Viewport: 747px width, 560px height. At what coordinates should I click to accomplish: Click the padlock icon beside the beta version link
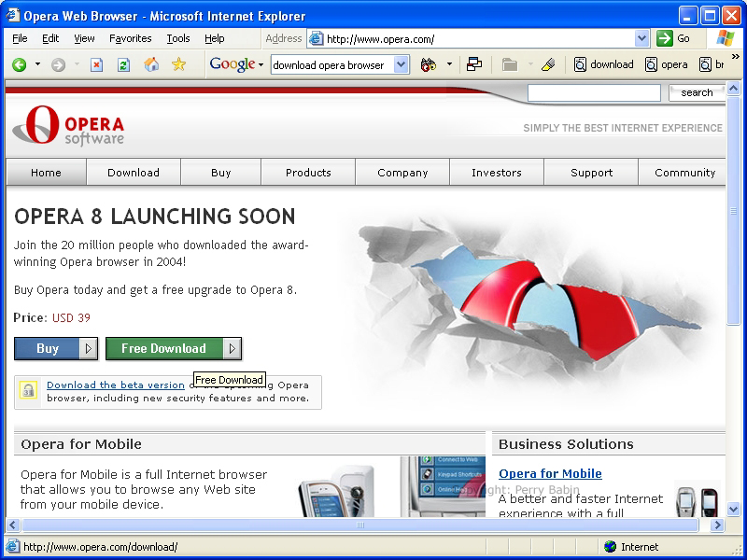(x=28, y=390)
